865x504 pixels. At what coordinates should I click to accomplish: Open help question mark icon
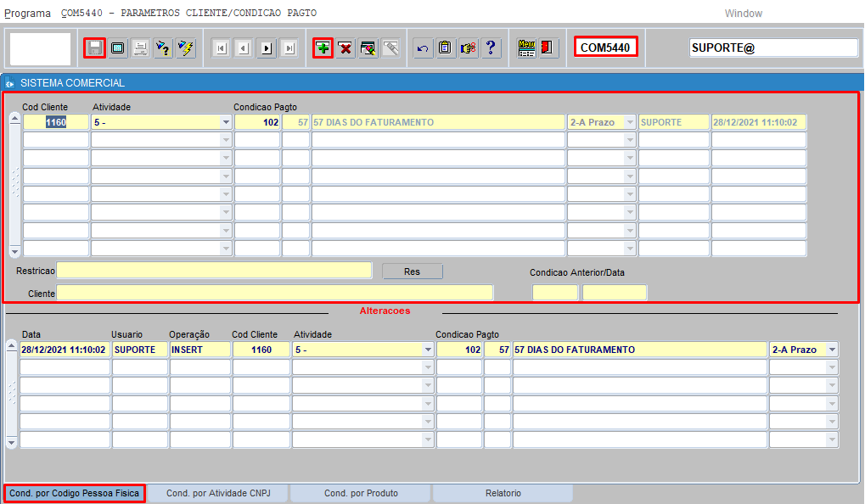491,48
